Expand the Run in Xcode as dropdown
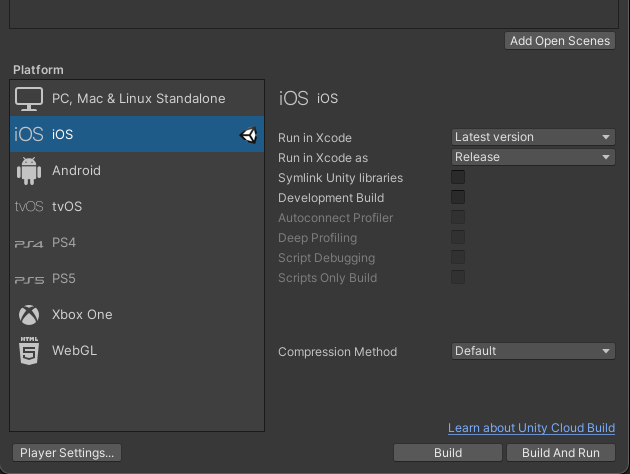Image resolution: width=630 pixels, height=474 pixels. pos(532,157)
